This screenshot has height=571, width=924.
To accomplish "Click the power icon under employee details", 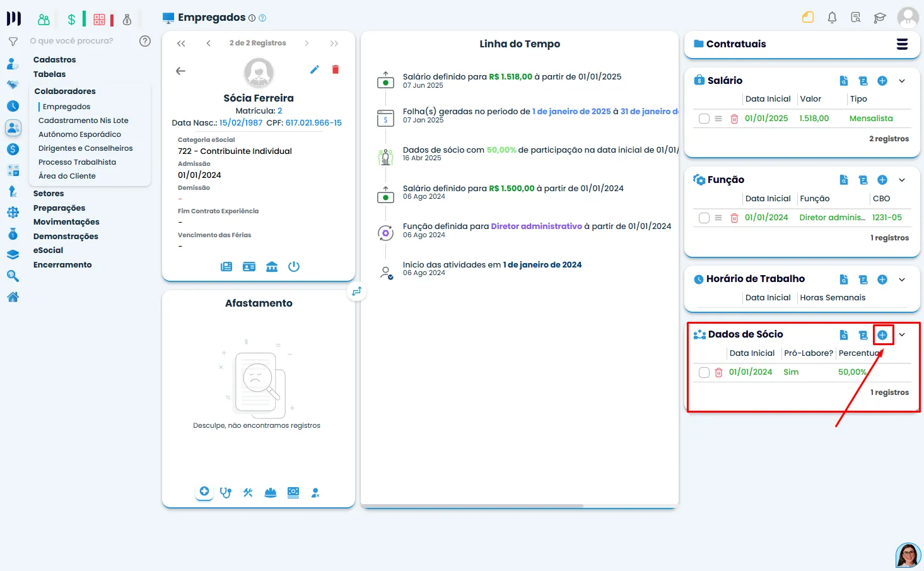I will [294, 267].
